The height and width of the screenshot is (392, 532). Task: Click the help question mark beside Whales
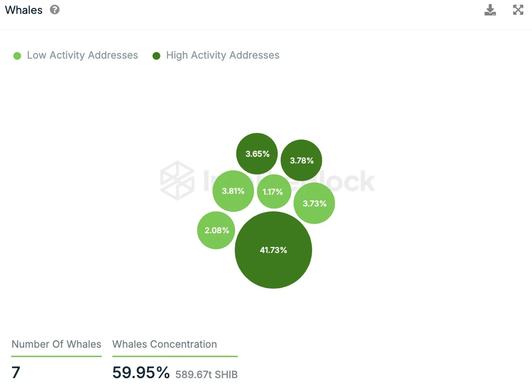click(x=55, y=10)
